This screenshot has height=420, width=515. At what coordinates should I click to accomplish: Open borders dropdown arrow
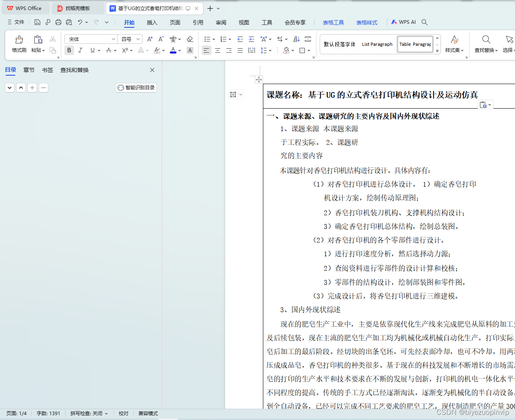309,51
